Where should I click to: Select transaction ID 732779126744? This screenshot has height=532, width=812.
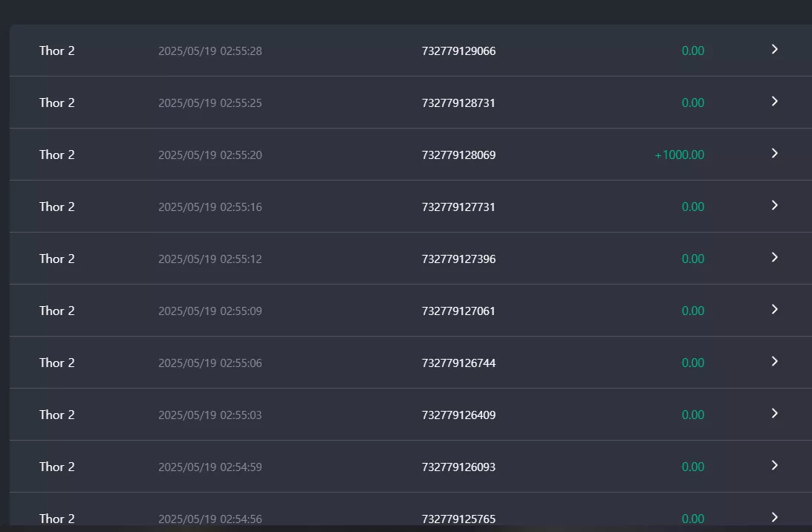(458, 363)
